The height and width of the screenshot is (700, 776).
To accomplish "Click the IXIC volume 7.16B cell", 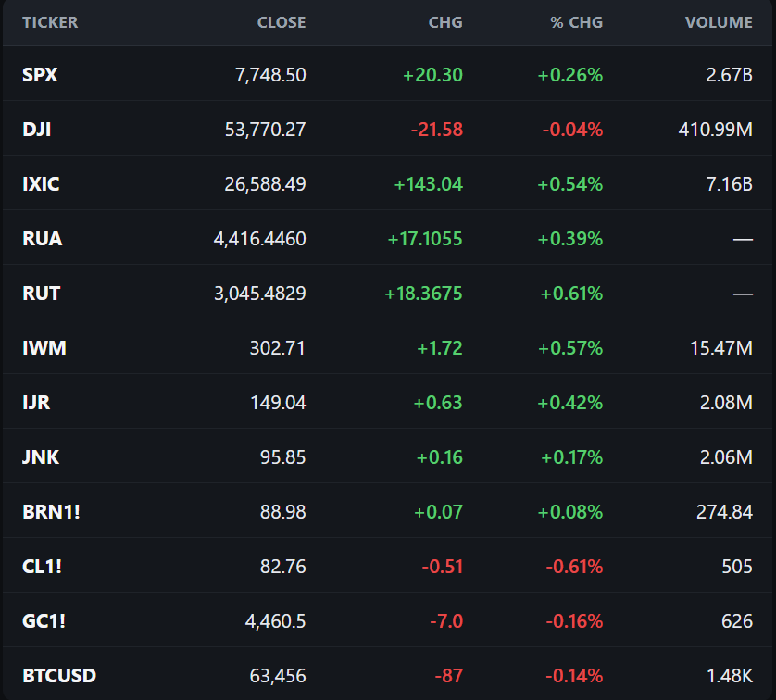I will (x=729, y=184).
